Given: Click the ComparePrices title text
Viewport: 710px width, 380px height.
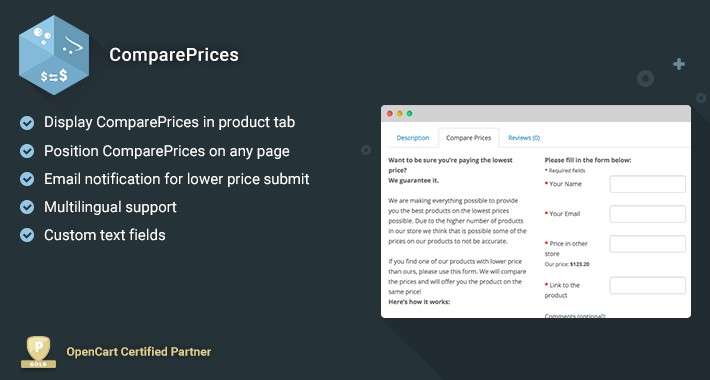Looking at the screenshot, I should click(174, 55).
